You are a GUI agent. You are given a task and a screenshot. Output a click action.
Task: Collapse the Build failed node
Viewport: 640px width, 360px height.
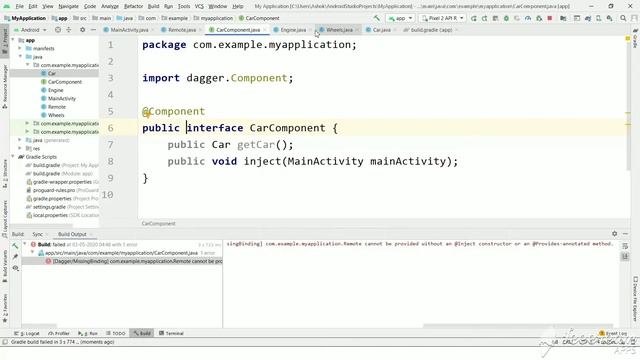[x=25, y=244]
